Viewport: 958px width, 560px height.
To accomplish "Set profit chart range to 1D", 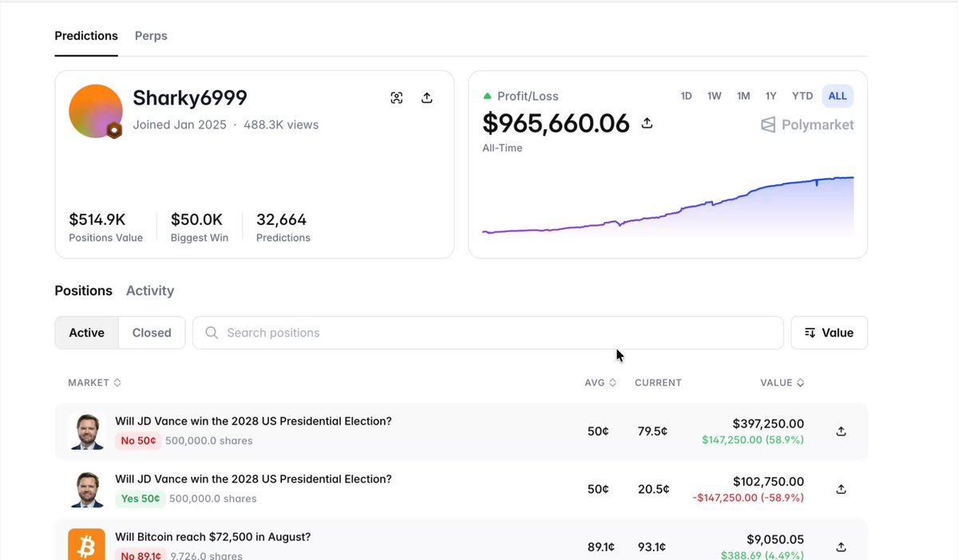I will [x=687, y=96].
